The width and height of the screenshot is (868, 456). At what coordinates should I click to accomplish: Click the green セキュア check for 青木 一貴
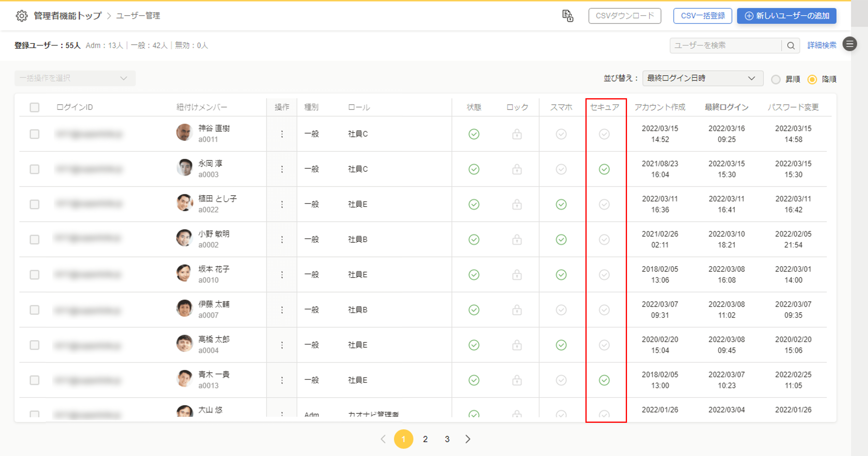click(x=604, y=380)
